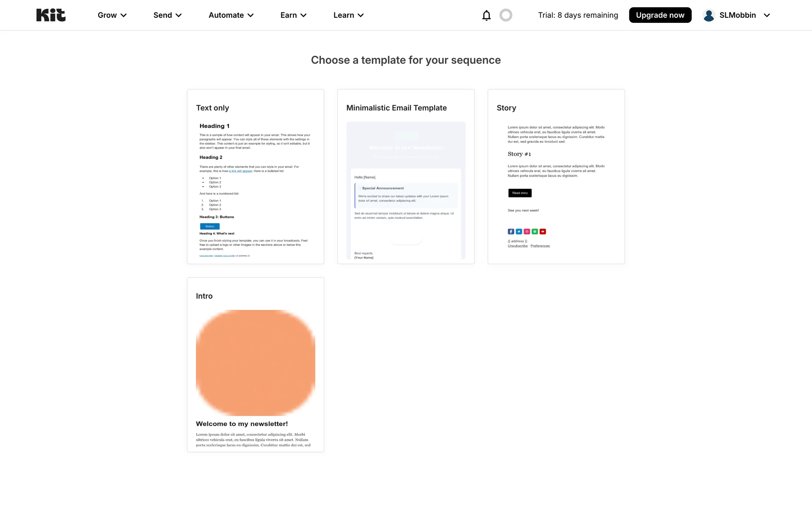Screen dimensions: 812x508
Task: Choose the Minimalistic Email Template
Action: pos(406,177)
